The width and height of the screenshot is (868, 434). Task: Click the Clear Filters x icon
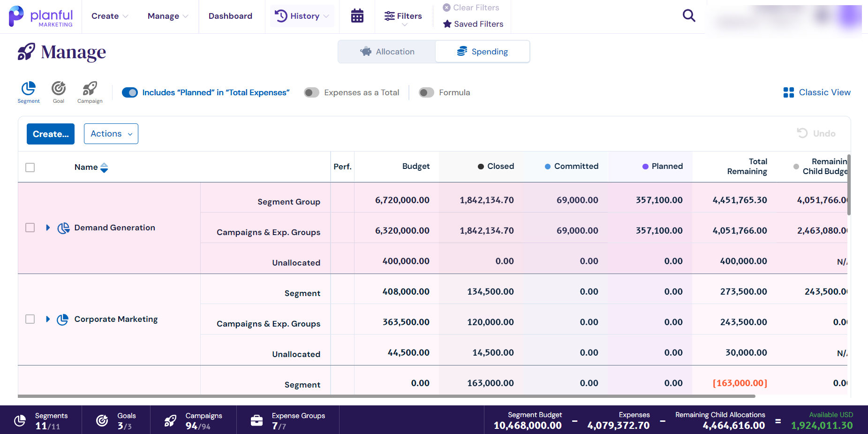(447, 8)
